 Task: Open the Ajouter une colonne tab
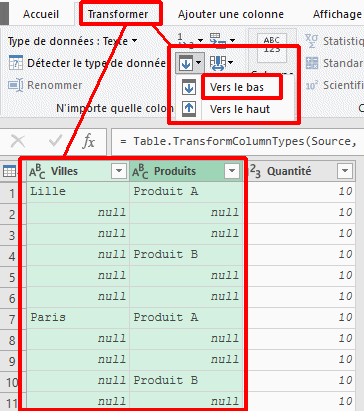(231, 14)
